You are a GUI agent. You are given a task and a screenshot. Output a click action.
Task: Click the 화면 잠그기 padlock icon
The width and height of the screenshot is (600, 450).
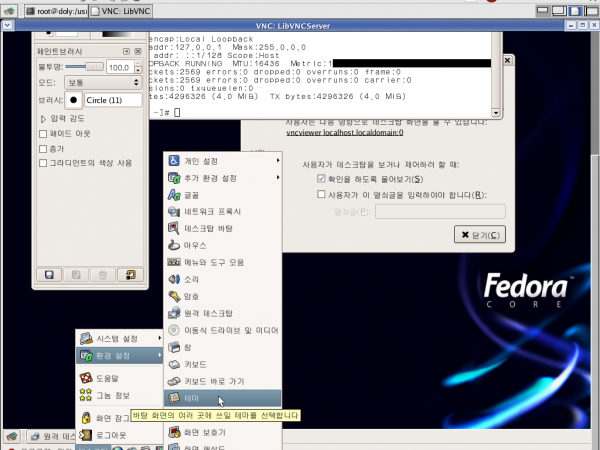click(86, 417)
